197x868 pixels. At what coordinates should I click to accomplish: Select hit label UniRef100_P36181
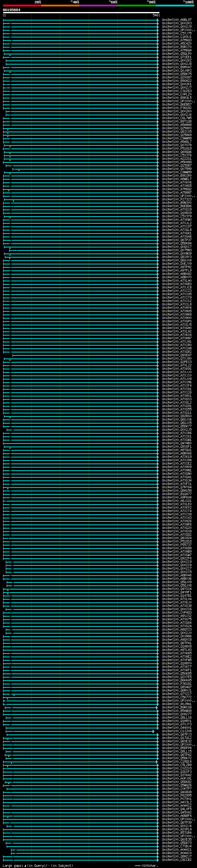(x=176, y=684)
